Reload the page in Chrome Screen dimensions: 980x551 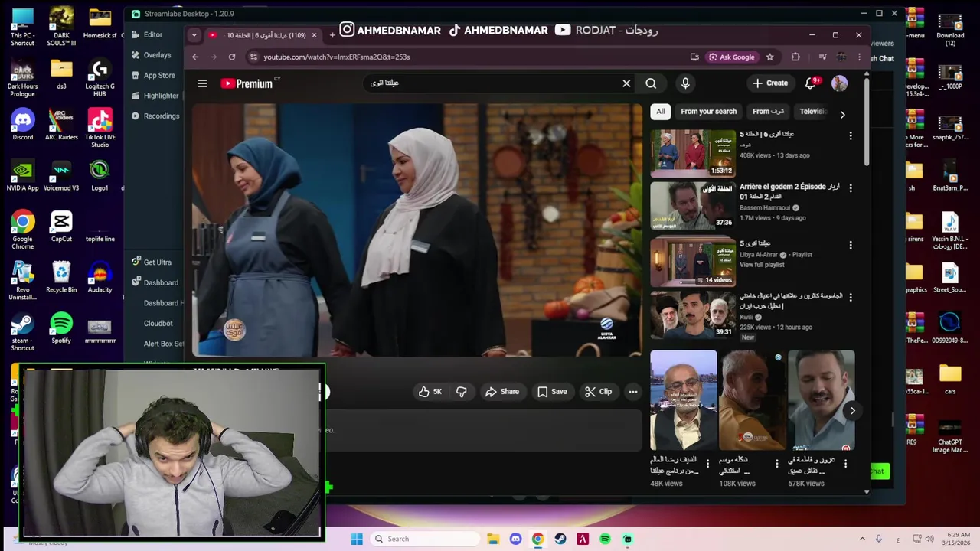(232, 57)
